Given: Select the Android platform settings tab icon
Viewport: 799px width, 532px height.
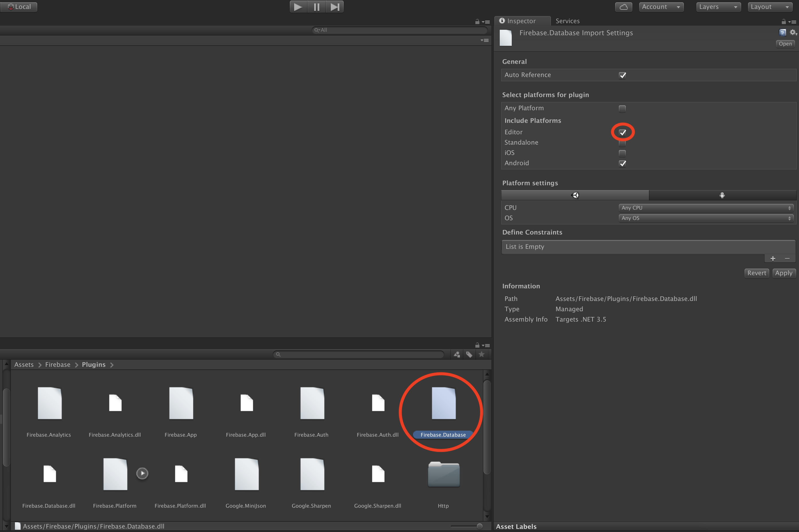Looking at the screenshot, I should [722, 195].
